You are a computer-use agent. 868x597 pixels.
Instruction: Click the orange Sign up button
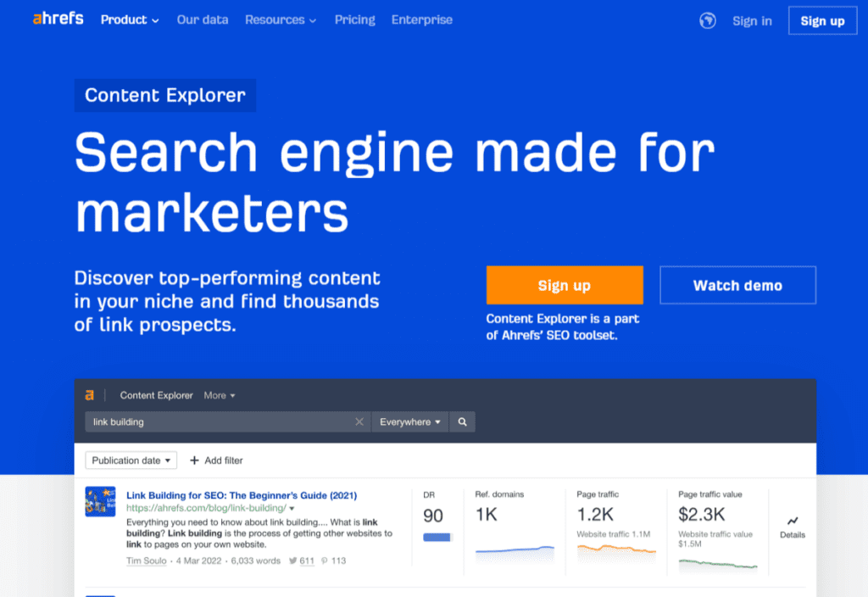(x=565, y=285)
